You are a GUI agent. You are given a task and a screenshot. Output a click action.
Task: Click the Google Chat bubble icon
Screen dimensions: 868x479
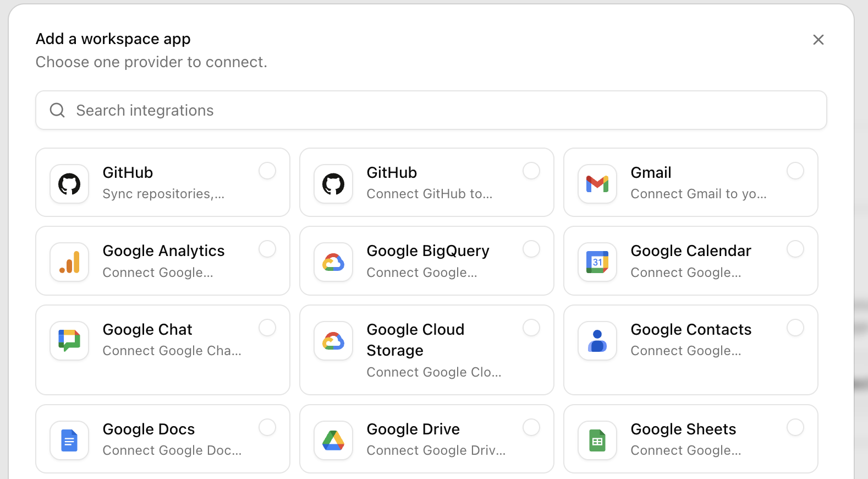[x=69, y=341]
